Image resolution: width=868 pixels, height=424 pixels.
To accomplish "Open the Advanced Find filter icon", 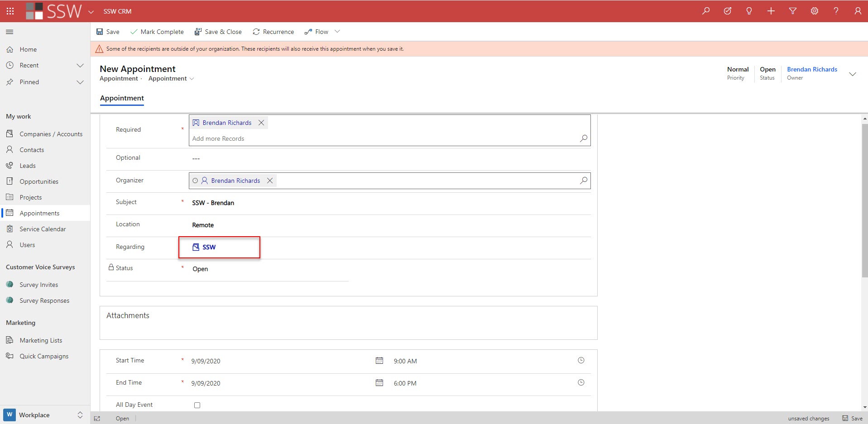I will coord(792,11).
